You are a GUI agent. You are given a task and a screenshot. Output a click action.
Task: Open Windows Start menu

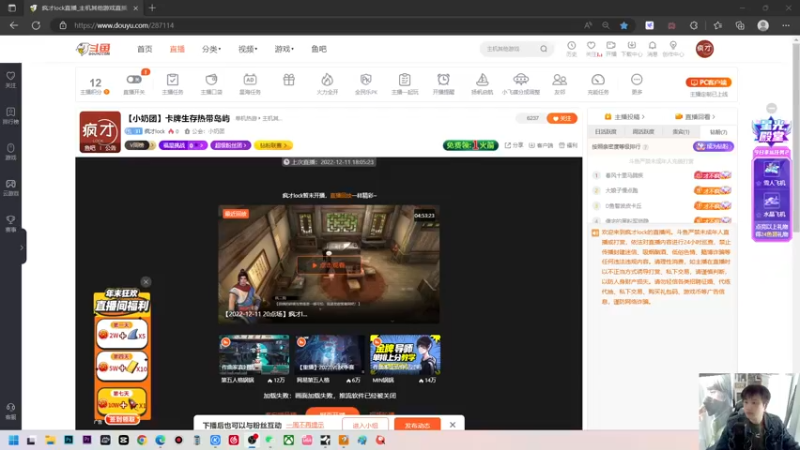[13, 440]
